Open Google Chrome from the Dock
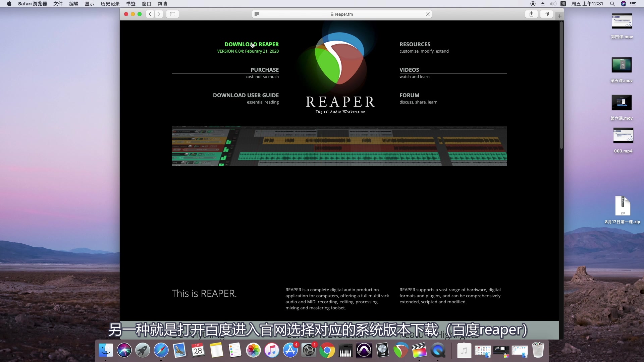Screen dimensions: 644x362 click(x=327, y=351)
